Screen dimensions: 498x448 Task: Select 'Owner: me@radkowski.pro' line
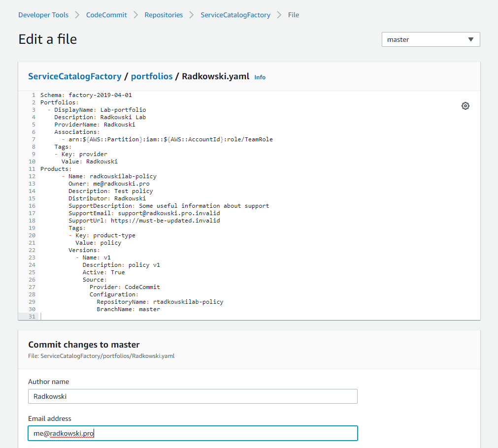109,184
